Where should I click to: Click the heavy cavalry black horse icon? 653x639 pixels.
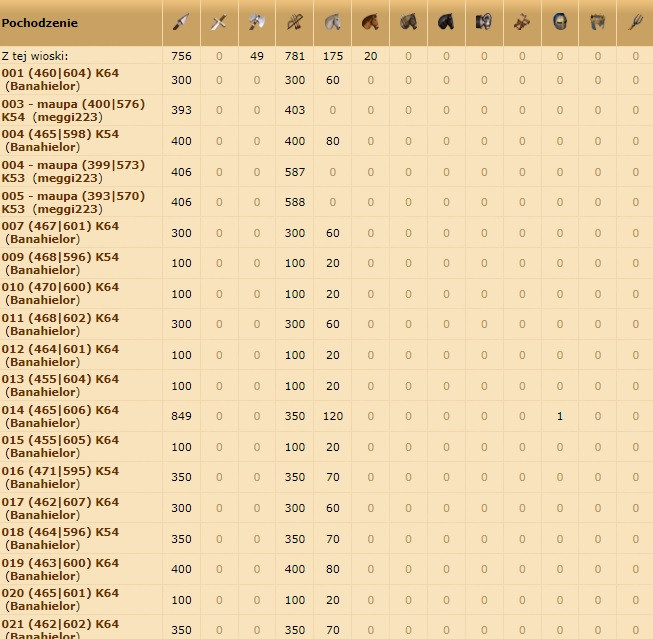[446, 22]
